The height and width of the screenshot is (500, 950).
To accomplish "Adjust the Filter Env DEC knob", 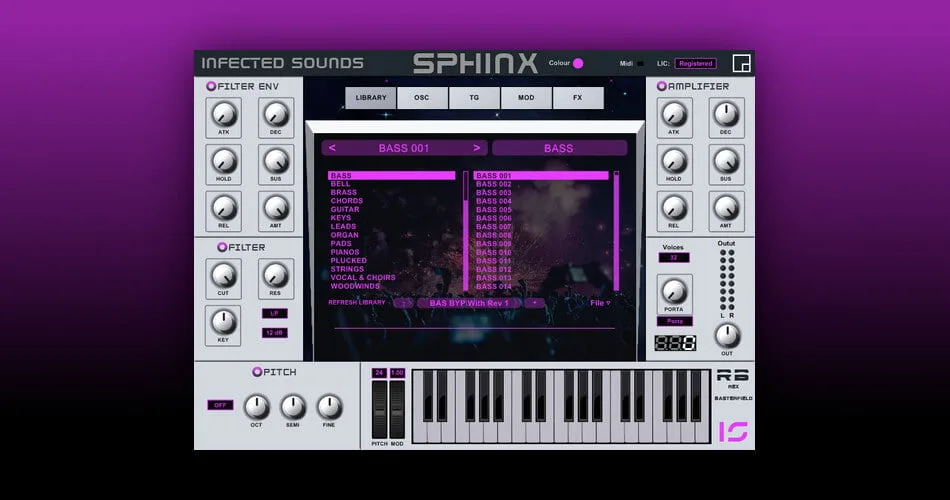I will click(276, 114).
